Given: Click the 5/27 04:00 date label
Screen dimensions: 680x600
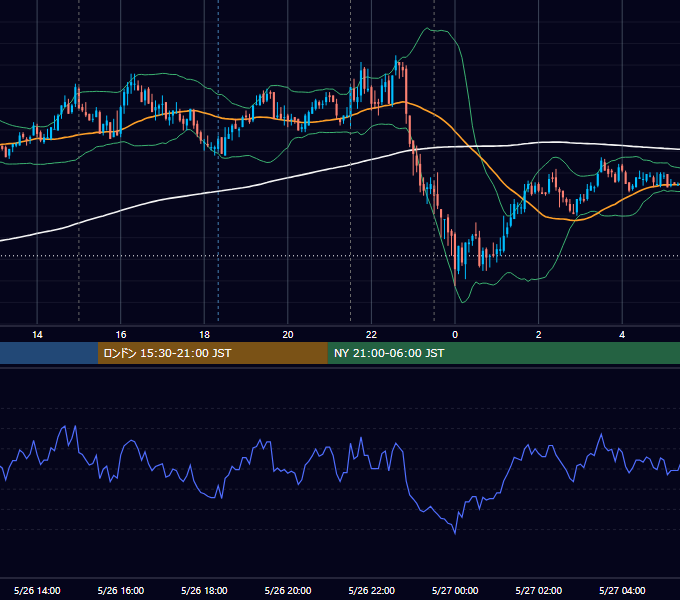Looking at the screenshot, I should click(x=622, y=590).
